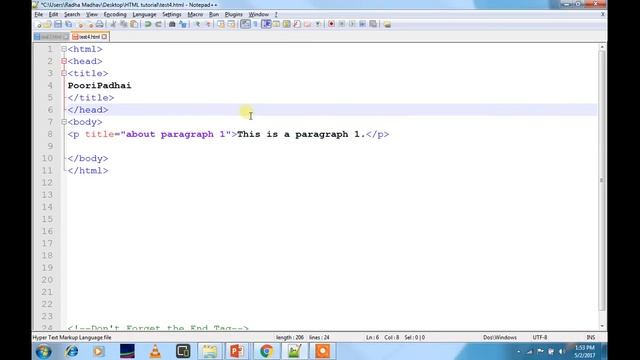
Task: Open the Edit menu
Action: coord(53,14)
